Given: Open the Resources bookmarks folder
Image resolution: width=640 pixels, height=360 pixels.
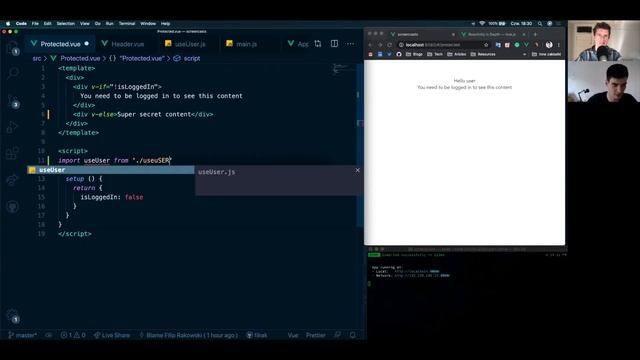Looking at the screenshot, I should (x=483, y=54).
